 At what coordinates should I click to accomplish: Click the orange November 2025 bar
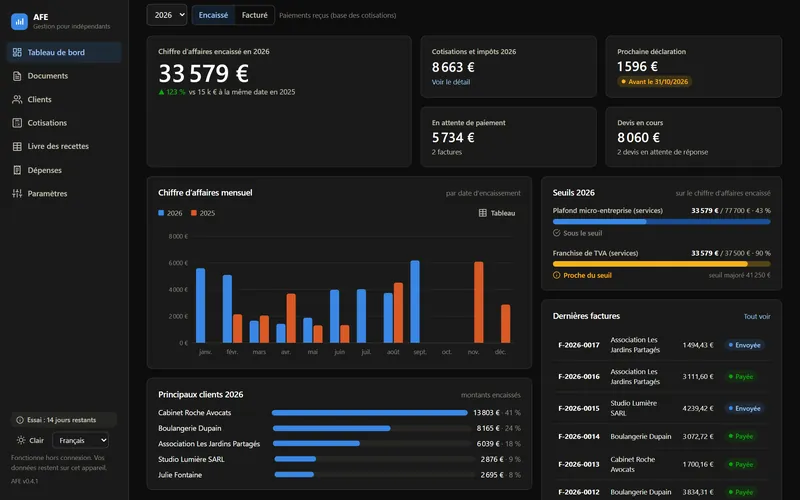(x=479, y=302)
